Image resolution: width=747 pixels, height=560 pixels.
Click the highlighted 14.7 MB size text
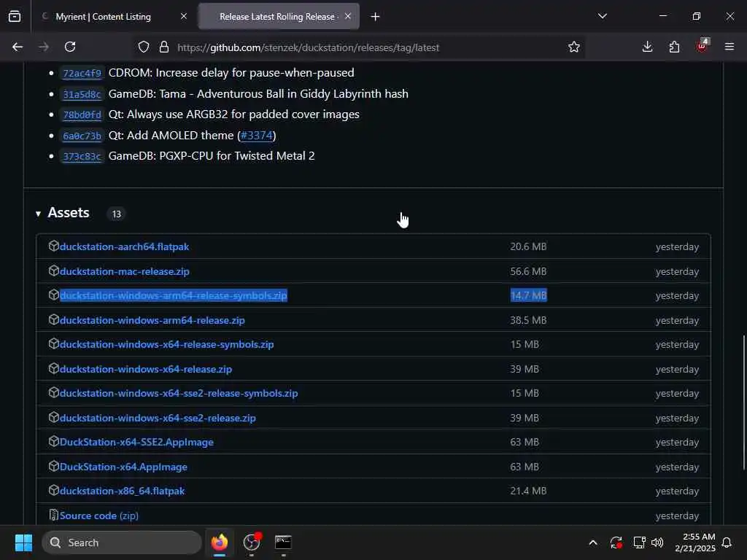pyautogui.click(x=528, y=296)
